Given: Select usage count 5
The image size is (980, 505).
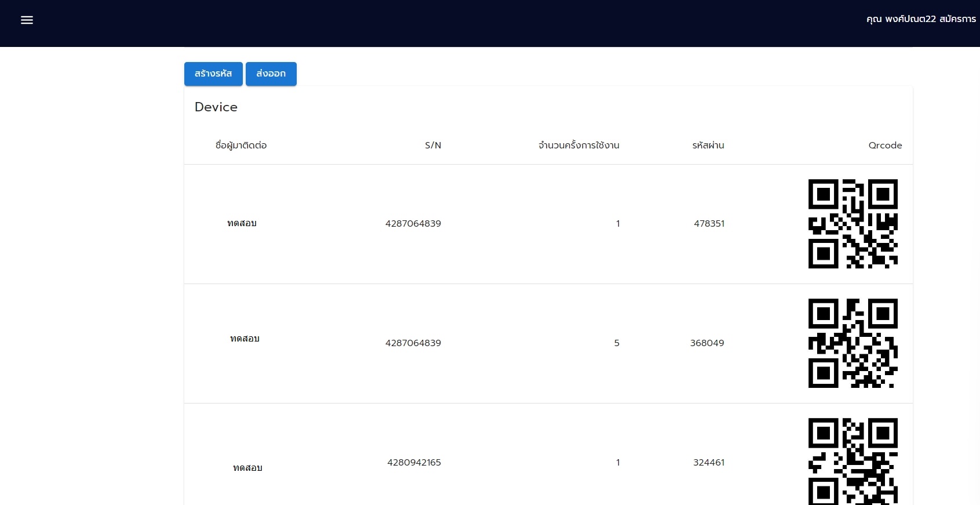Looking at the screenshot, I should point(617,343).
